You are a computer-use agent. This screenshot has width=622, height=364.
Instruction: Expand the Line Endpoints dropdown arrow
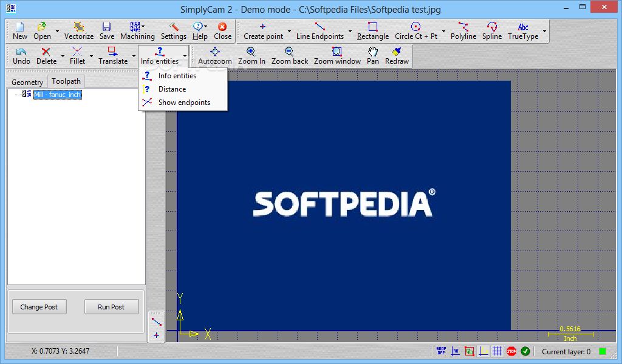350,31
